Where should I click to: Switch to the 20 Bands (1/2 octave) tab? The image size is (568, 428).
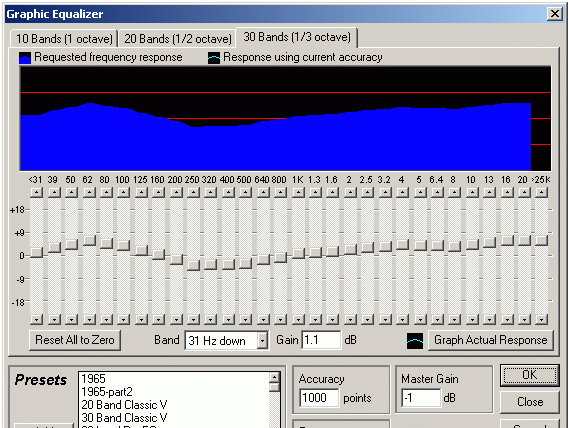click(178, 39)
